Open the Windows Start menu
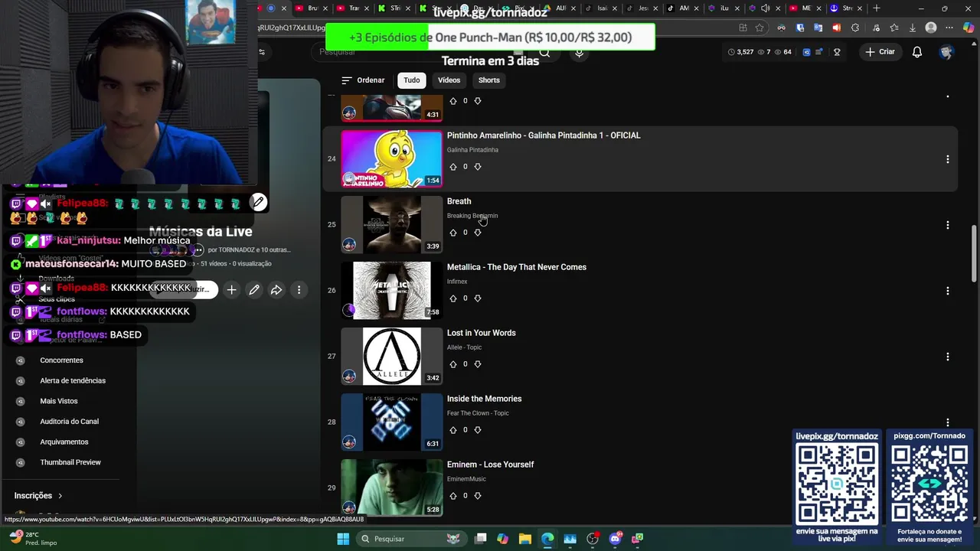Viewport: 980px width, 551px height. [343, 539]
